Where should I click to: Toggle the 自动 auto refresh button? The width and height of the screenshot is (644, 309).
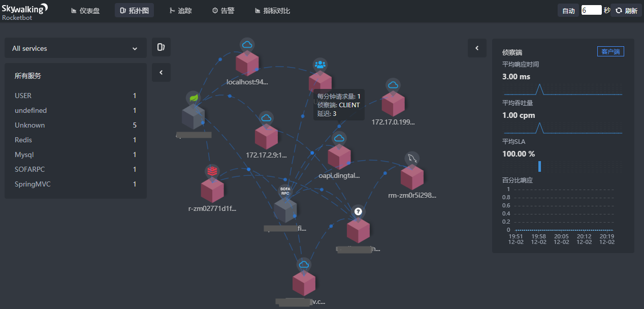coord(568,11)
